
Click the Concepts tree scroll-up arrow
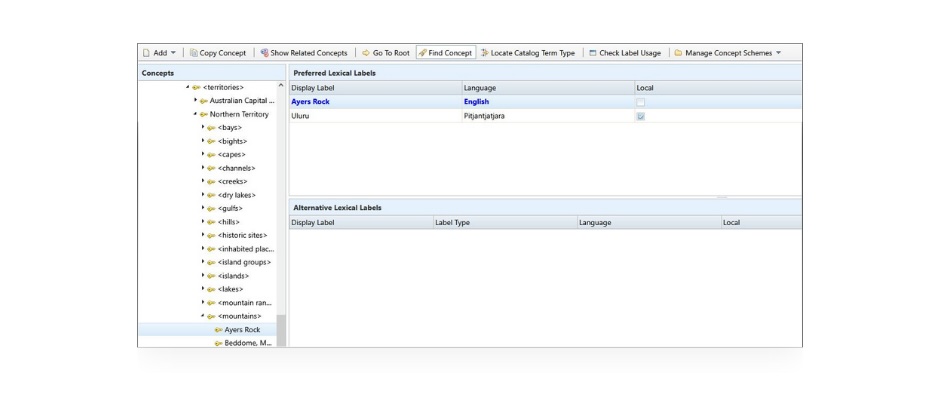click(281, 86)
